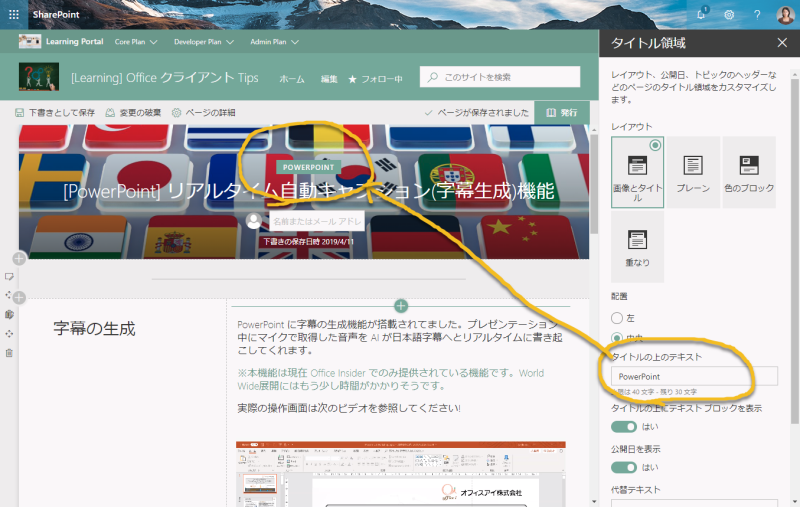
Task: Click the タイトルの上のテキスト input field
Action: 694,376
